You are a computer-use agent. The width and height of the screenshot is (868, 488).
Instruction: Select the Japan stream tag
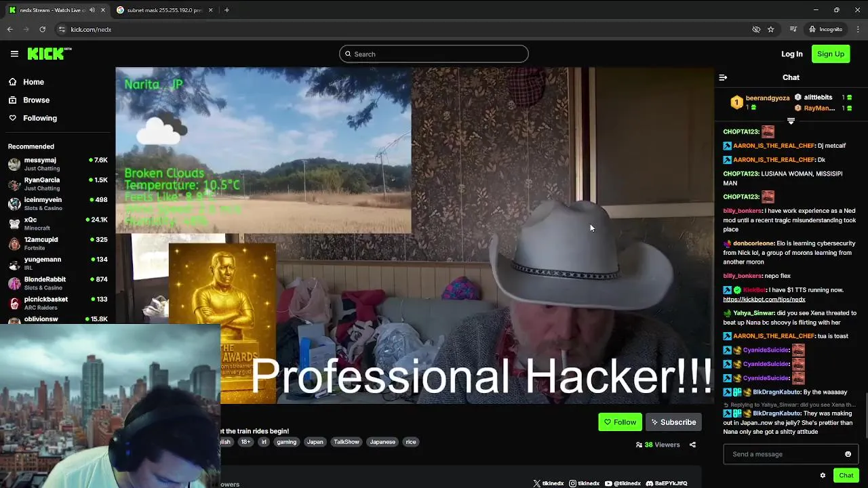[x=315, y=442]
